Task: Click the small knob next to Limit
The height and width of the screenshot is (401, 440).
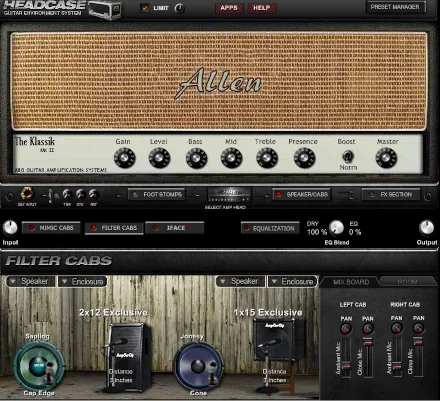Action: pos(179,8)
